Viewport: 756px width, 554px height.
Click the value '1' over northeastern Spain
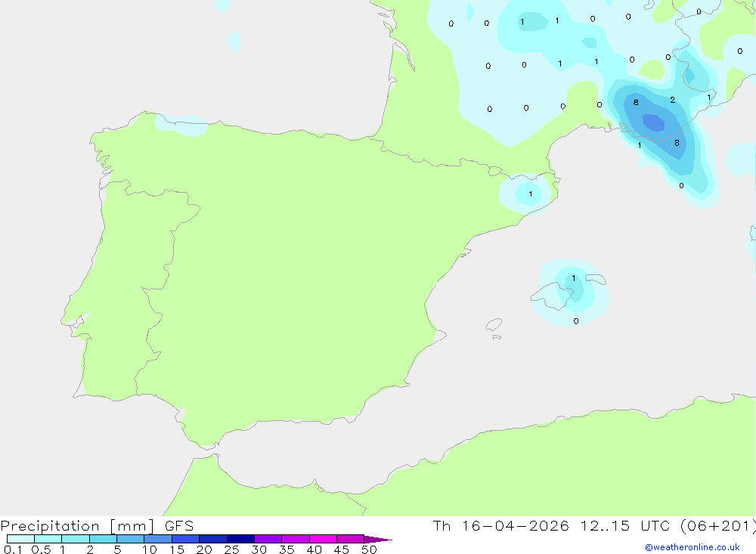pos(531,193)
